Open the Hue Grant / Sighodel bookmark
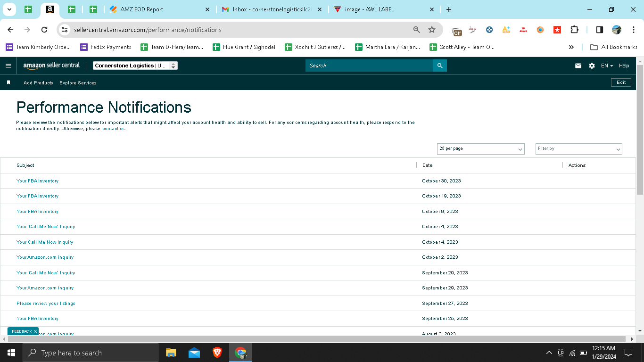The image size is (644, 362). [x=244, y=47]
